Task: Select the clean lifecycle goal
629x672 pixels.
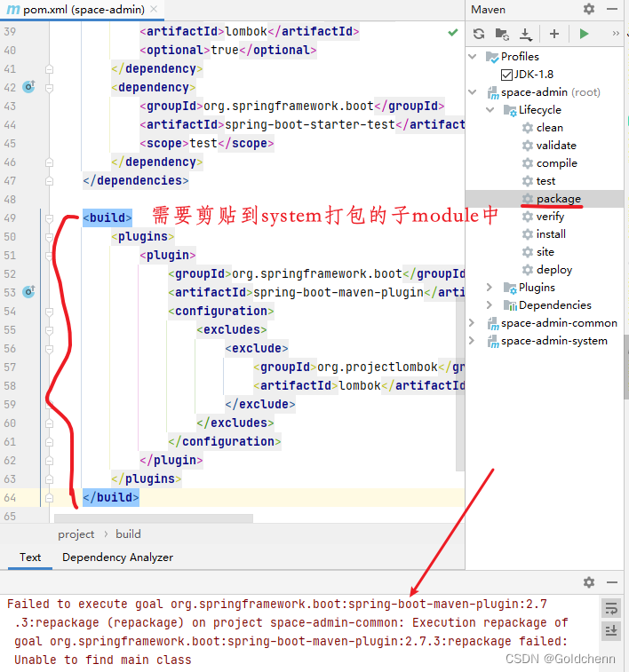Action: [x=550, y=128]
